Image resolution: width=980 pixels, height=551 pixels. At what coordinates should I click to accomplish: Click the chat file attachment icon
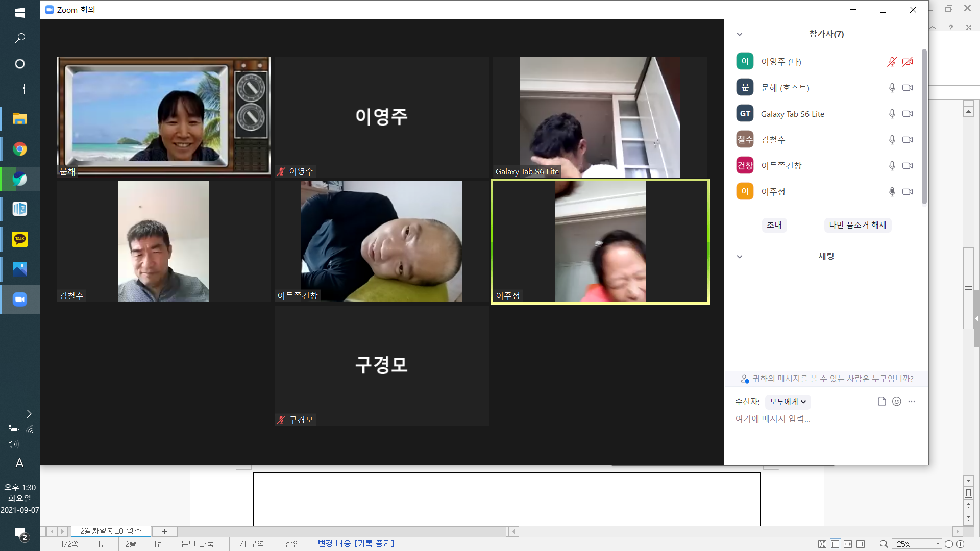click(x=881, y=402)
